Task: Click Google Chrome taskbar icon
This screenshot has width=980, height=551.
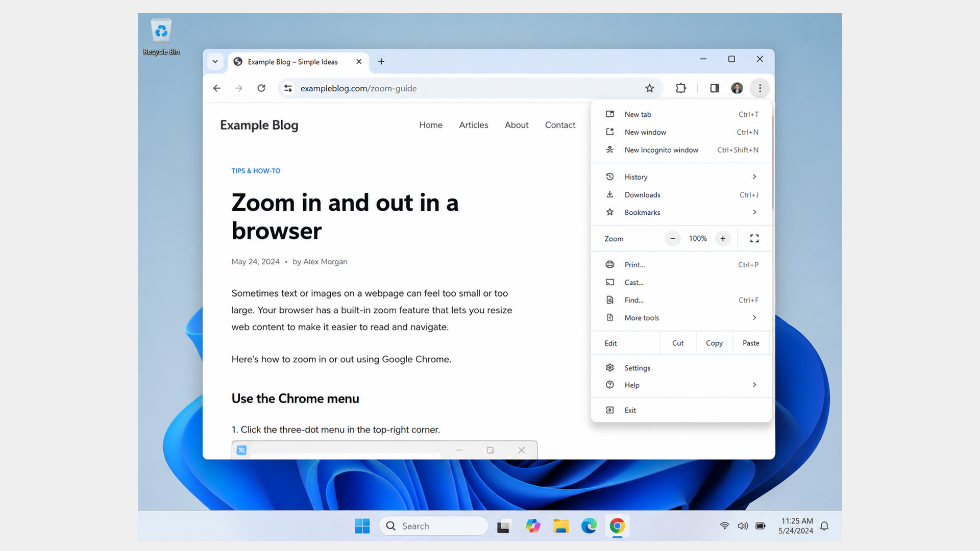Action: point(617,526)
